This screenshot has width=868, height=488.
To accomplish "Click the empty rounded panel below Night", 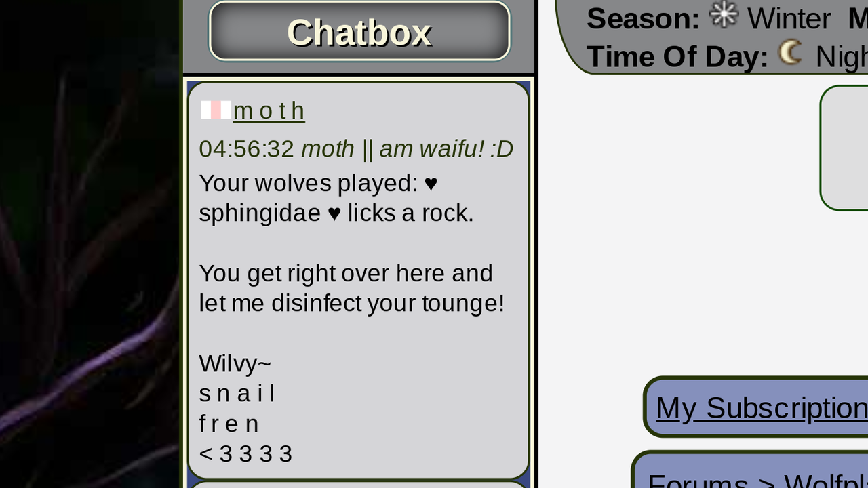I will click(844, 148).
